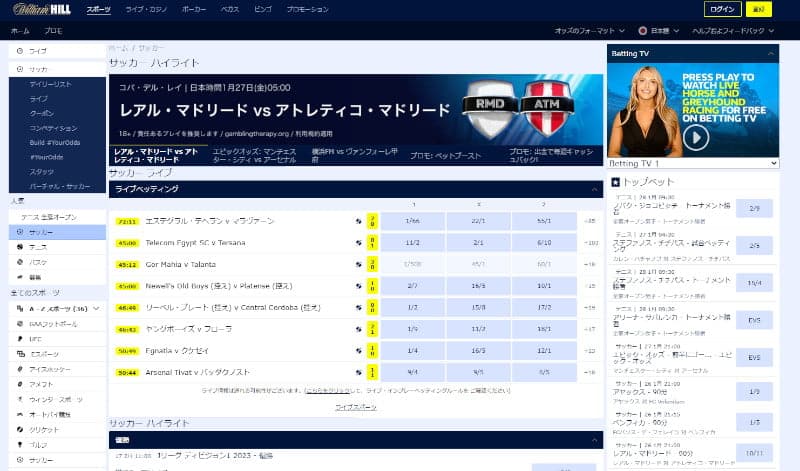Pick home-win odds for Telecom Egypt SC v Tersana
The width and height of the screenshot is (800, 471).
(412, 243)
